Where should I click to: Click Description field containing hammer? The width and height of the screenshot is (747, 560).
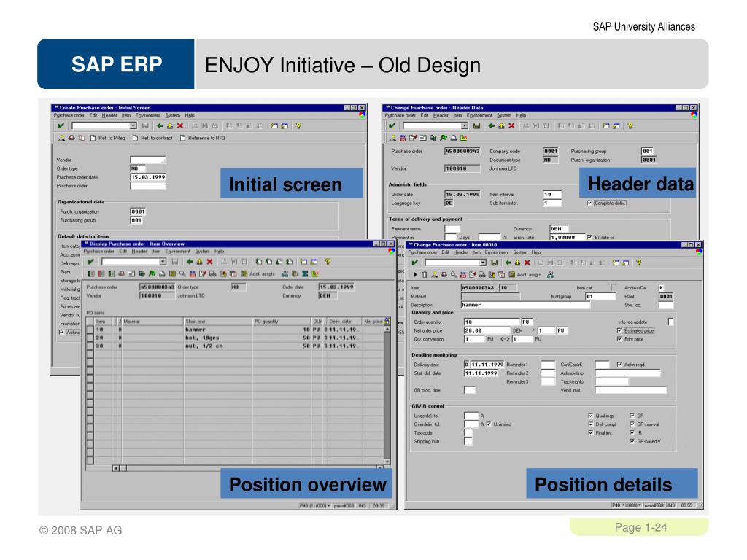(x=525, y=305)
